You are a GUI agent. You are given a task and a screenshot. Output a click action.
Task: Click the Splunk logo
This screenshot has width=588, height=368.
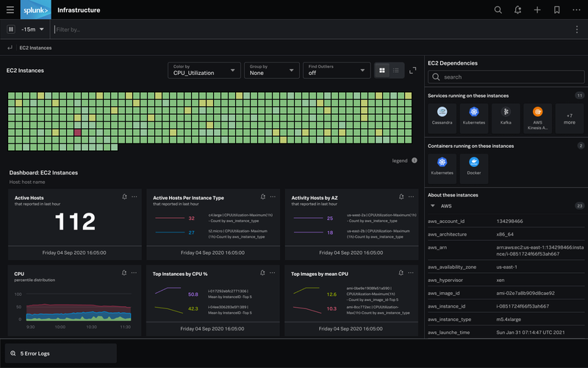35,10
